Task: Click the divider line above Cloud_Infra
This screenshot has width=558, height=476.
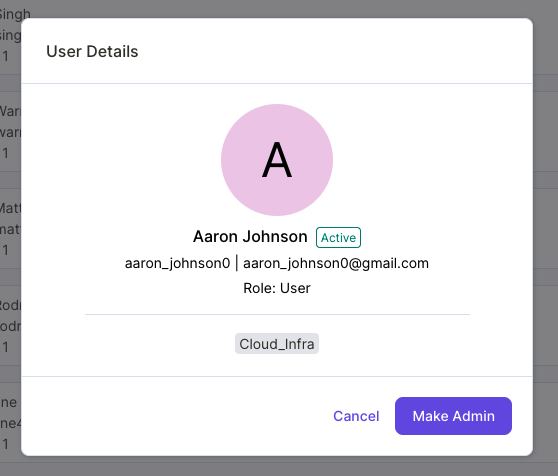Action: 278,314
